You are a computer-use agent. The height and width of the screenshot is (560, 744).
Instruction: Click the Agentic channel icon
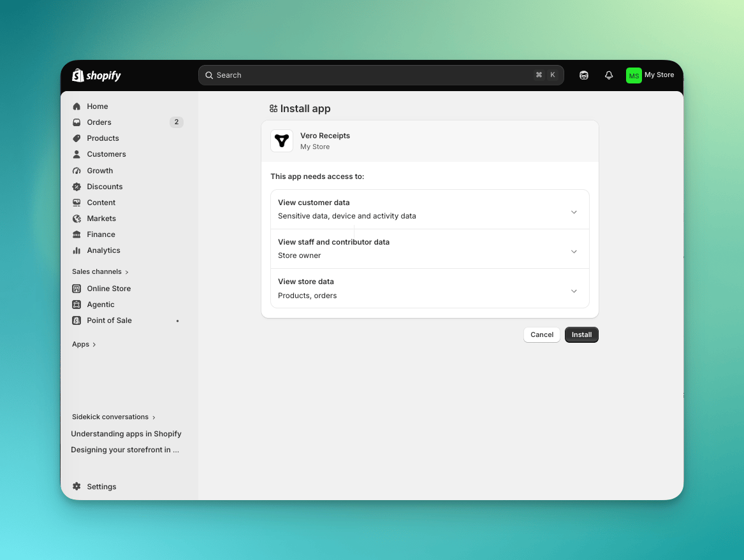pos(77,305)
